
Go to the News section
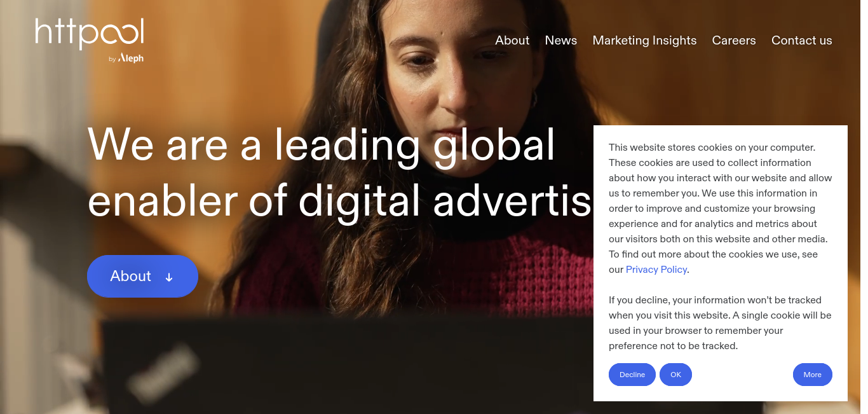coord(561,40)
